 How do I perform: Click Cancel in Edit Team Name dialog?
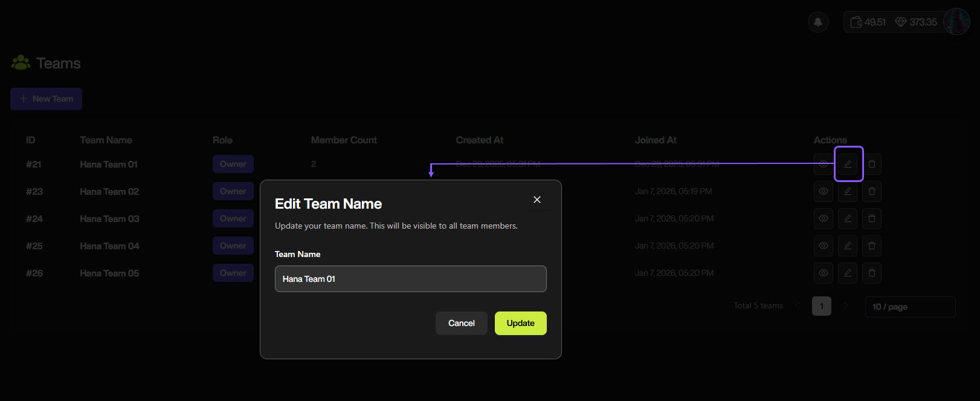(461, 323)
